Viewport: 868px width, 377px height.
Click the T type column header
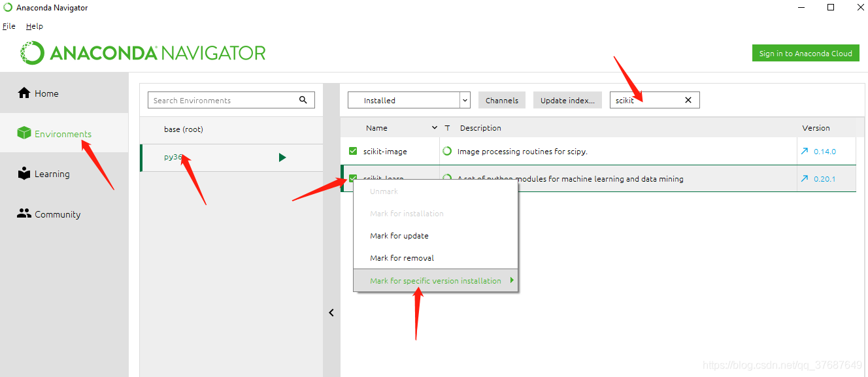[x=448, y=128]
